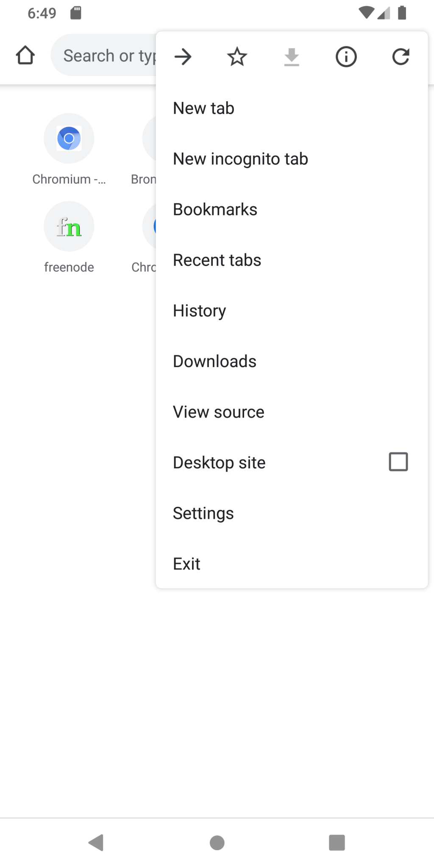Click the forward navigation arrow
Image resolution: width=434 pixels, height=868 pixels.
(182, 56)
